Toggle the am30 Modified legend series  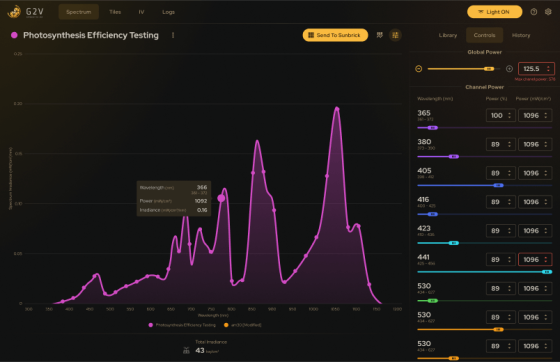point(242,325)
